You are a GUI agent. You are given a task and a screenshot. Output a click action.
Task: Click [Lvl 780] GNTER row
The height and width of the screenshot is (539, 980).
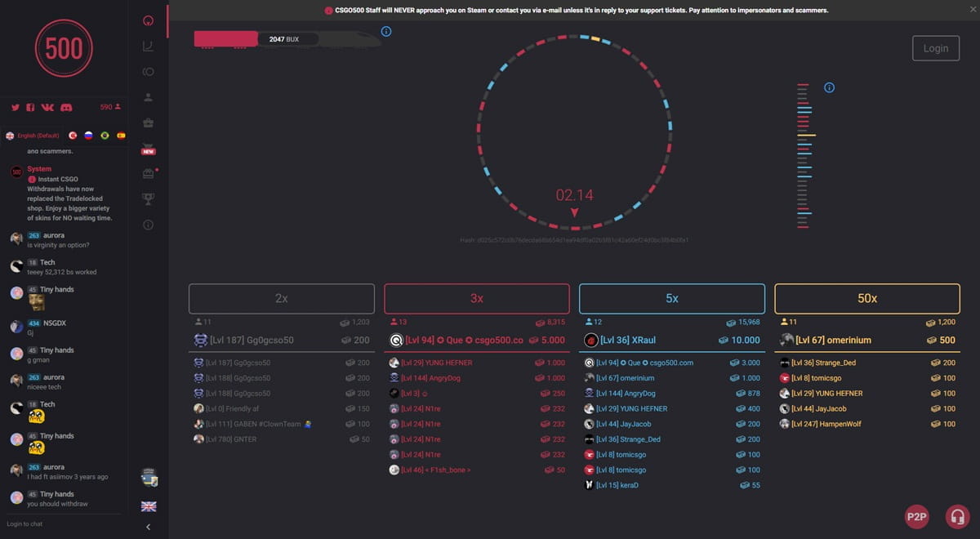pyautogui.click(x=282, y=439)
